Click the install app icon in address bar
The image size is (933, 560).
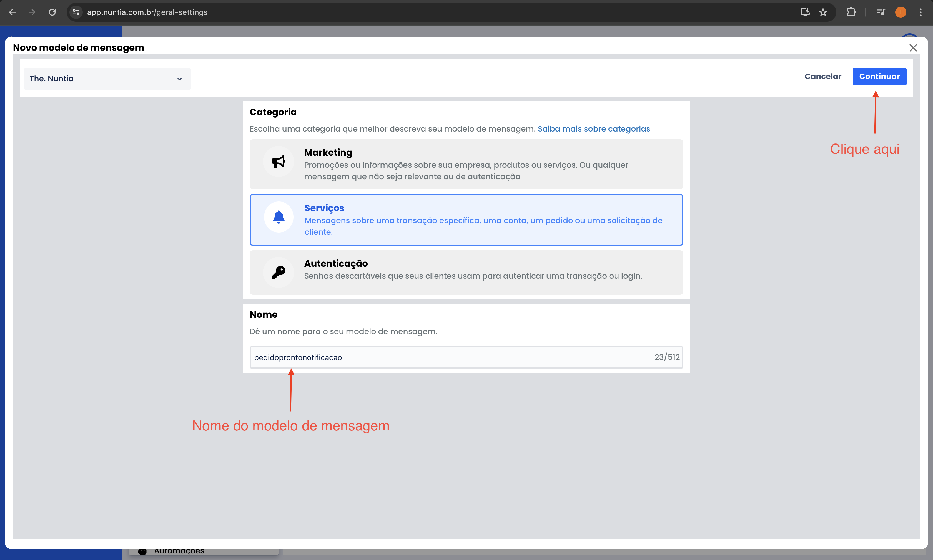pyautogui.click(x=805, y=12)
